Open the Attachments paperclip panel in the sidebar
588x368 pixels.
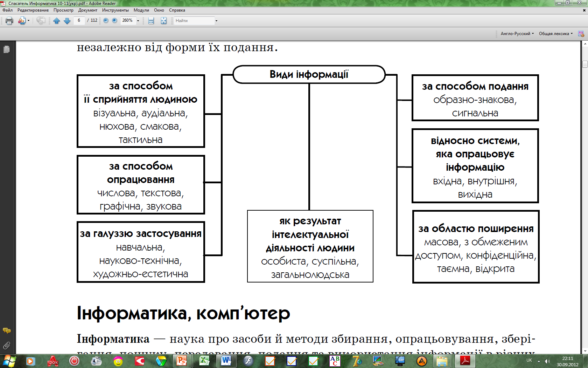(x=6, y=346)
